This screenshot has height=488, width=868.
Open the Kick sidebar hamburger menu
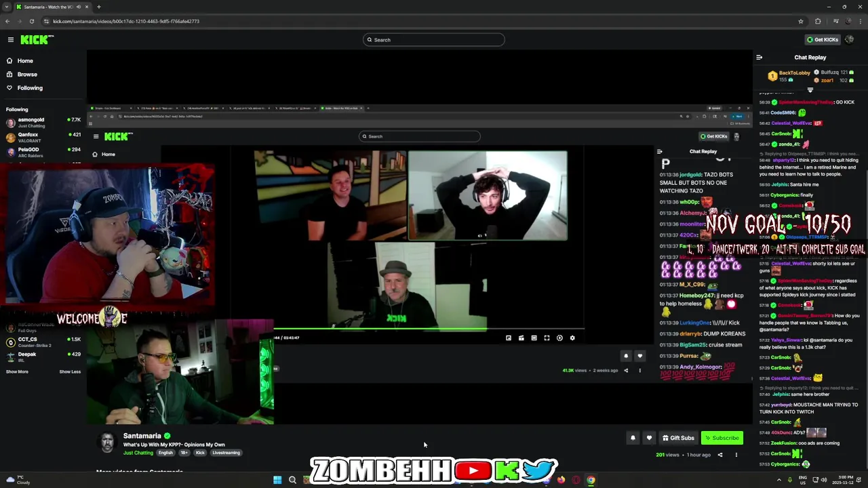pos(10,40)
